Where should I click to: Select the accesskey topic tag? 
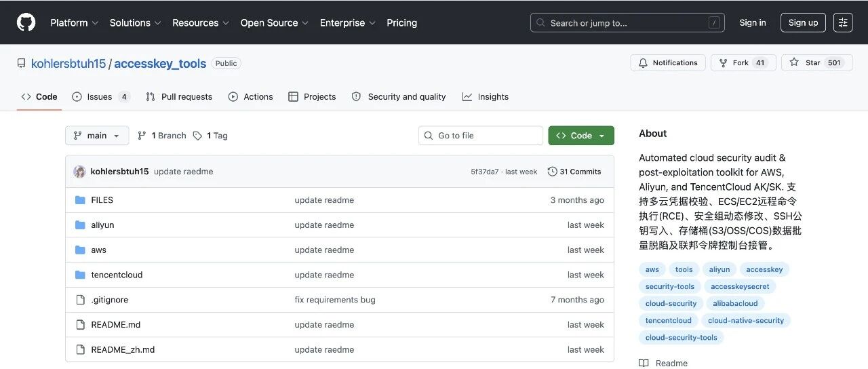tap(764, 269)
